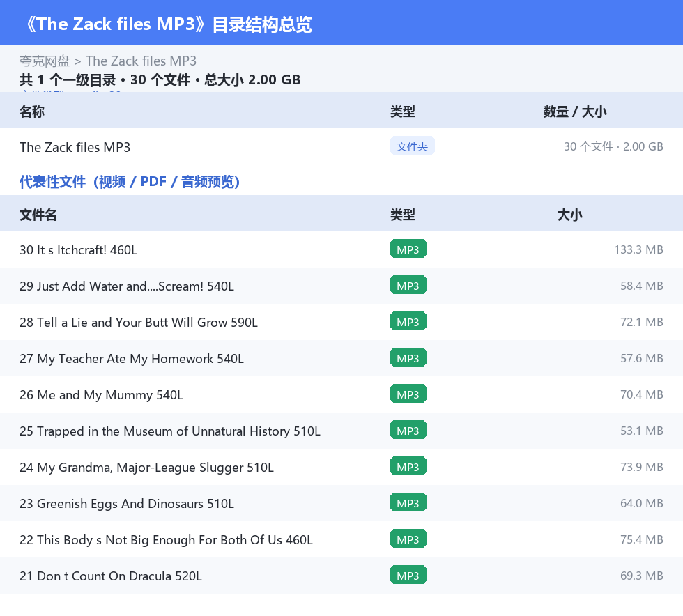Select file 29 Just Add Water and....Scream! 540L
This screenshot has height=616, width=683.
tap(127, 286)
